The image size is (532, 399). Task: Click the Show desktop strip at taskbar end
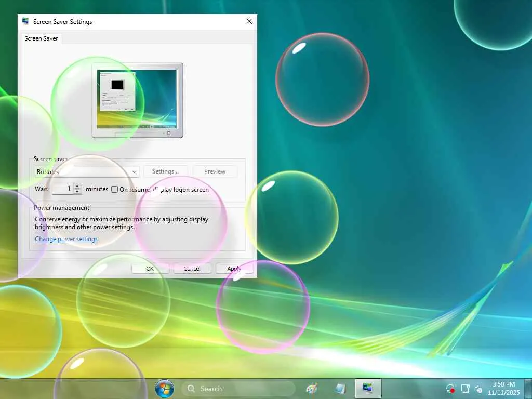[x=528, y=389]
